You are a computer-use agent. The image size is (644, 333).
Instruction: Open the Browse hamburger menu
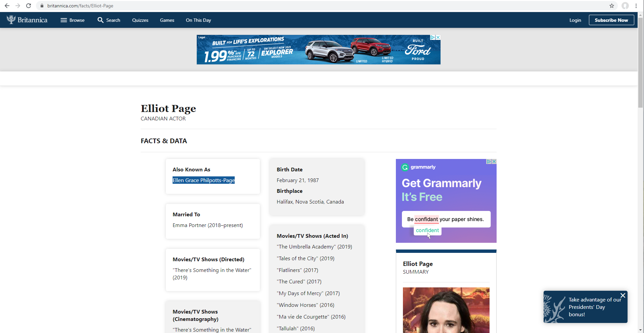coord(73,20)
